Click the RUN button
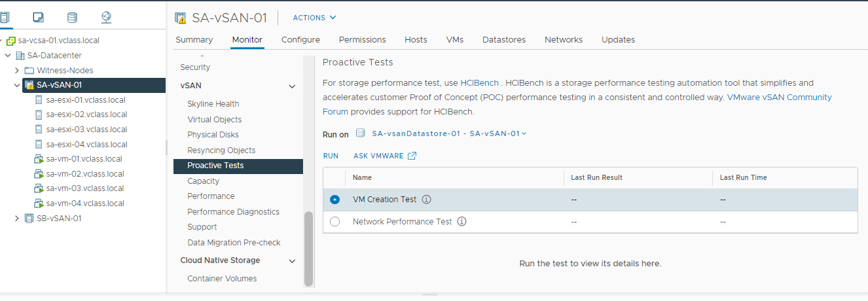This screenshot has height=301, width=868. 331,156
